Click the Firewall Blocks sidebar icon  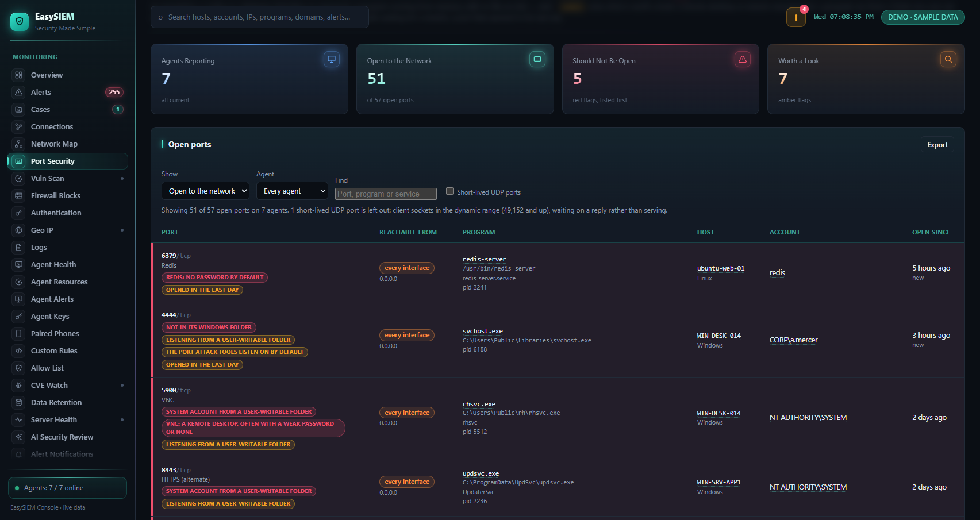click(19, 196)
